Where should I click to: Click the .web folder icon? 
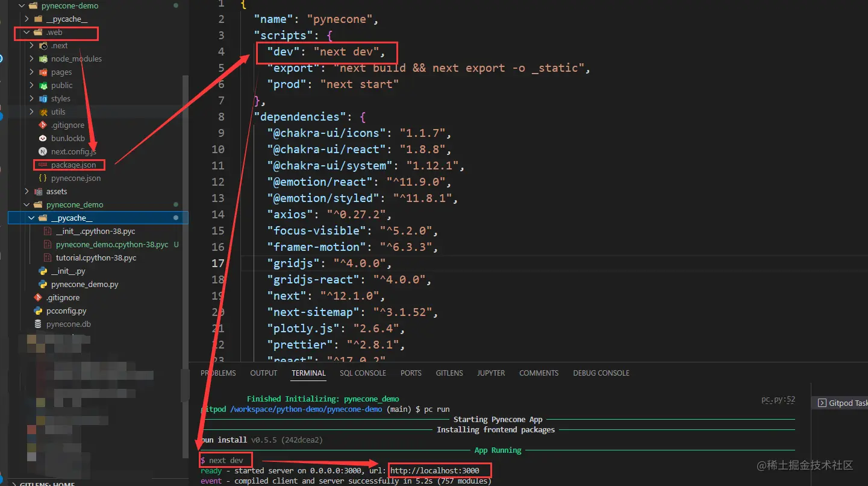coord(38,33)
